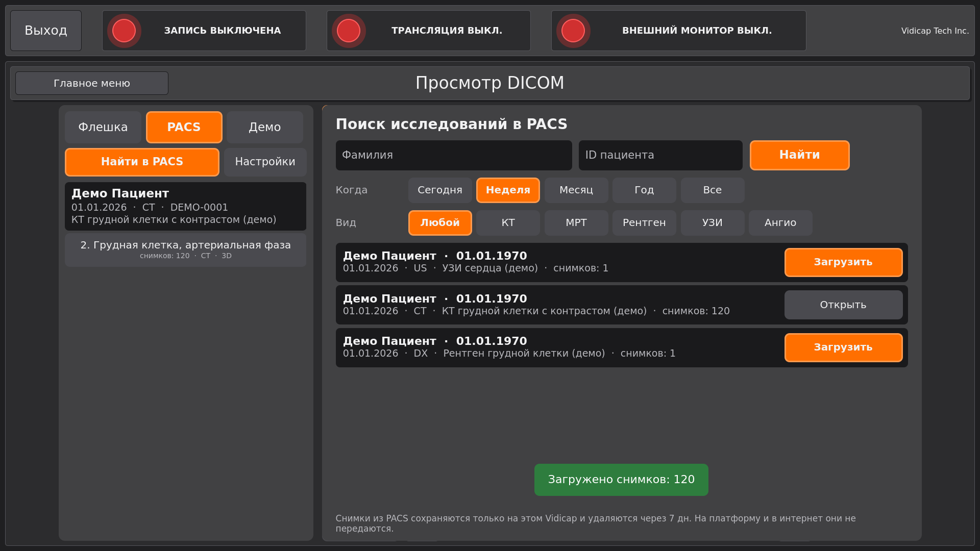Select the PACS source tab

click(184, 127)
